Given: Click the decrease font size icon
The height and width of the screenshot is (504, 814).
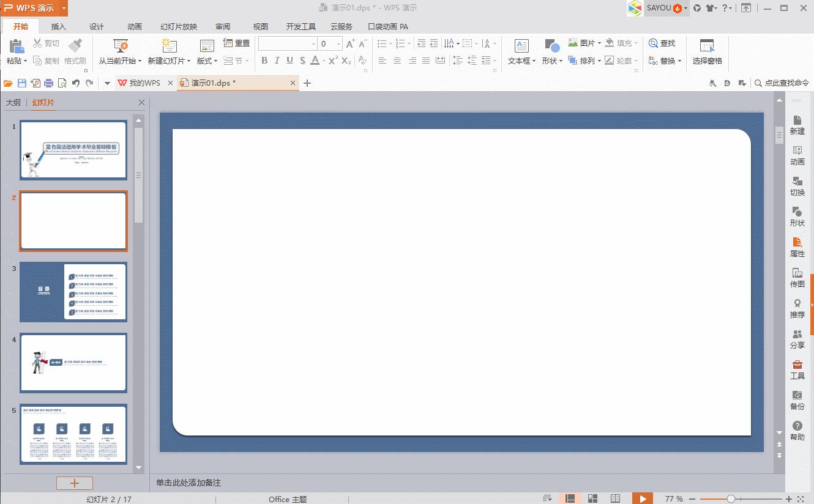Looking at the screenshot, I should pyautogui.click(x=363, y=43).
